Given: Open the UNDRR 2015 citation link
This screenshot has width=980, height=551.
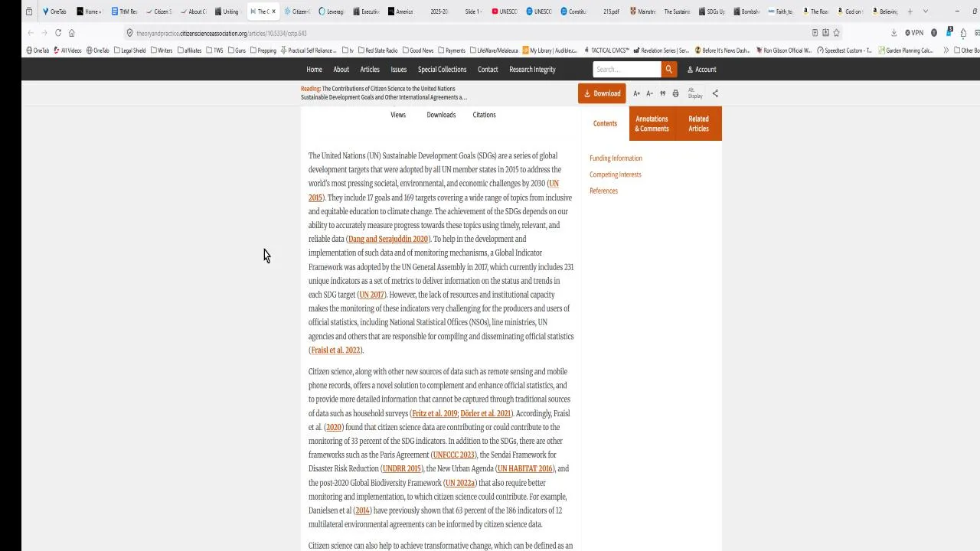Looking at the screenshot, I should 402,469.
